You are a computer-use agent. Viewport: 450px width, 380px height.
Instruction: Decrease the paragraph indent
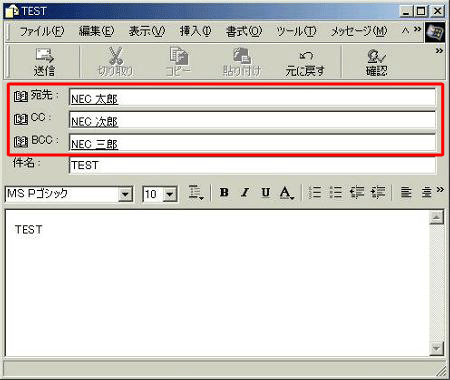click(357, 192)
